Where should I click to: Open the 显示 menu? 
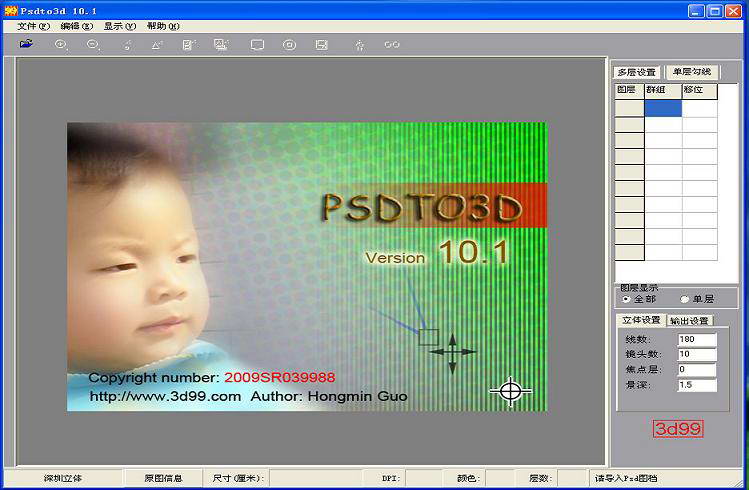(120, 26)
